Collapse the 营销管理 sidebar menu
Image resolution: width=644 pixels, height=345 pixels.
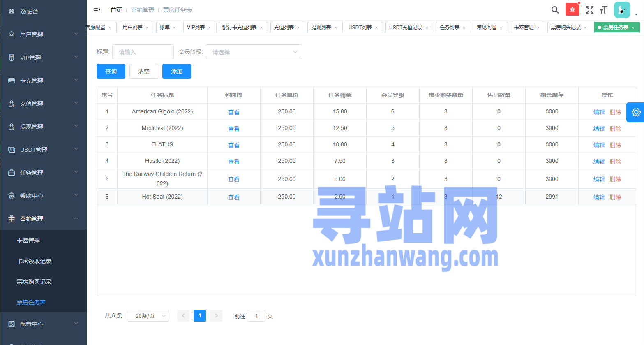tap(43, 219)
